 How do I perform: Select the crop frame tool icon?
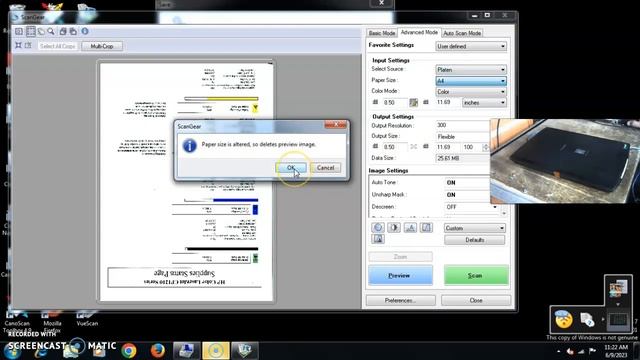click(x=31, y=31)
